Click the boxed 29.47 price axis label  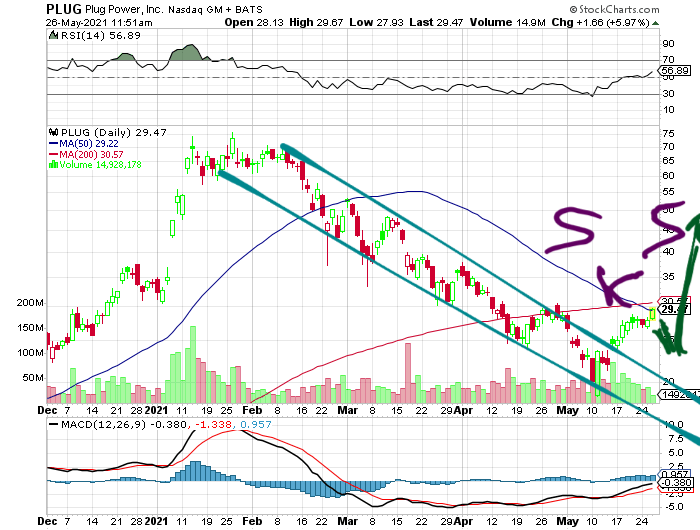pos(675,309)
